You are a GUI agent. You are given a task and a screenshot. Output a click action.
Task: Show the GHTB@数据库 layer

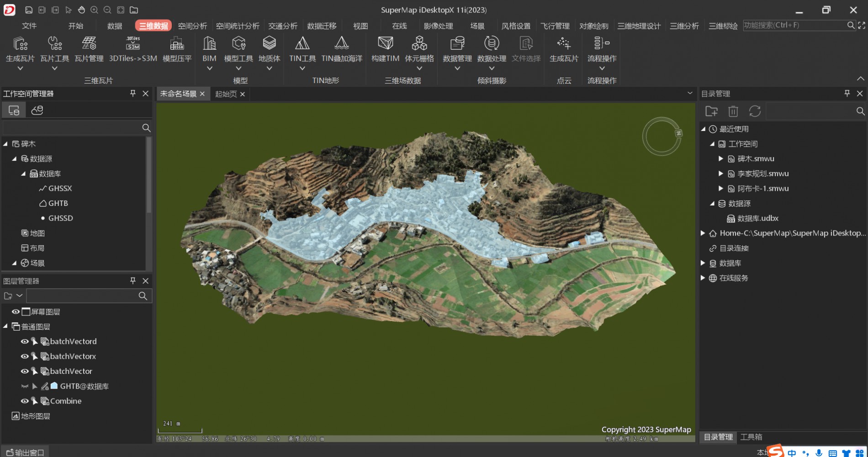(25, 386)
